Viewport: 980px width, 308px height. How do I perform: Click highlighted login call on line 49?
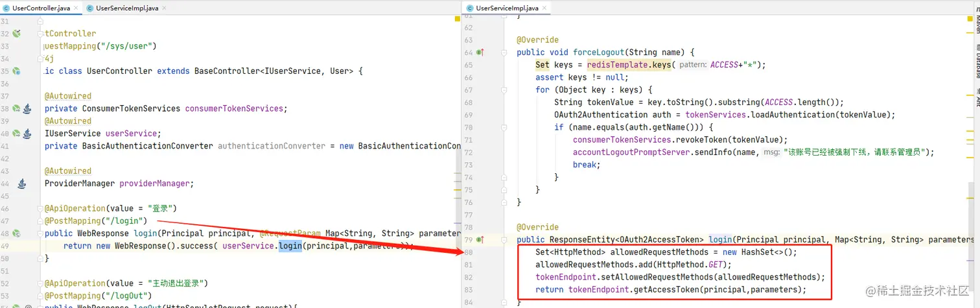(290, 246)
